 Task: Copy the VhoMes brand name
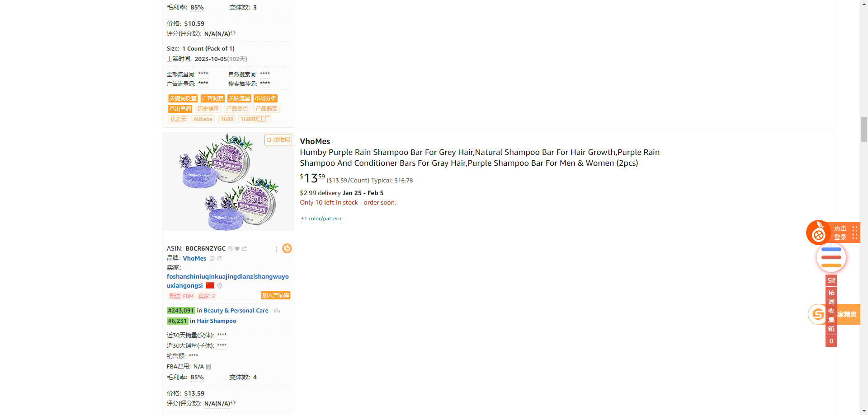tap(212, 258)
